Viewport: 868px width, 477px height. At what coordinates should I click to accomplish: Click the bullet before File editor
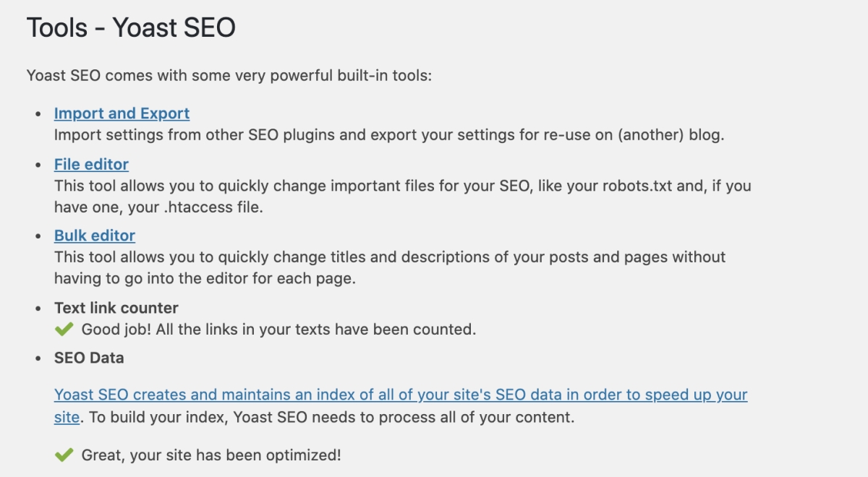[39, 165]
